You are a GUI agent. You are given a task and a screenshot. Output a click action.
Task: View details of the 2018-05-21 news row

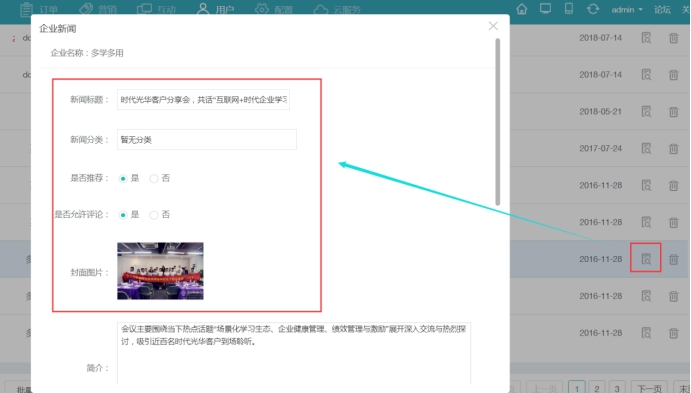tap(646, 111)
